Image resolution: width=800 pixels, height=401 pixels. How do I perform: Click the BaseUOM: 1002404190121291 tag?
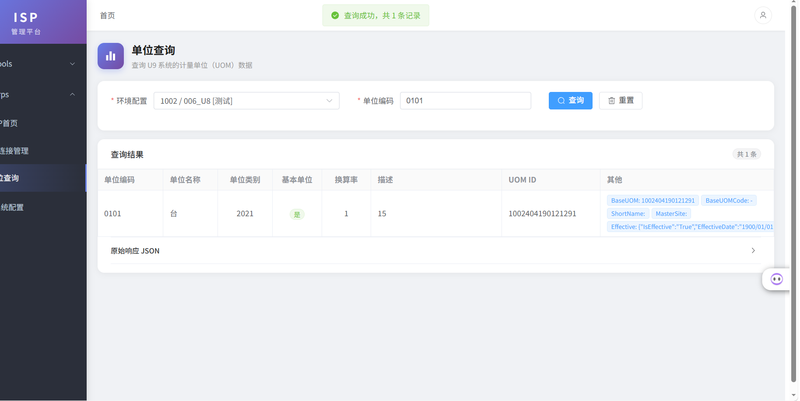[653, 200]
